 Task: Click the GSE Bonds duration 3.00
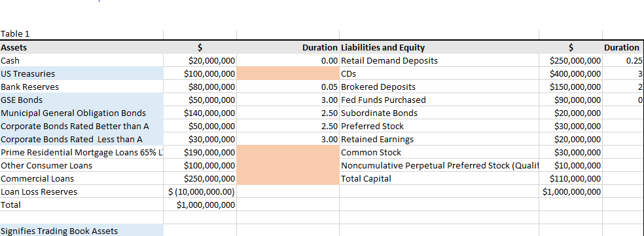pyautogui.click(x=288, y=100)
